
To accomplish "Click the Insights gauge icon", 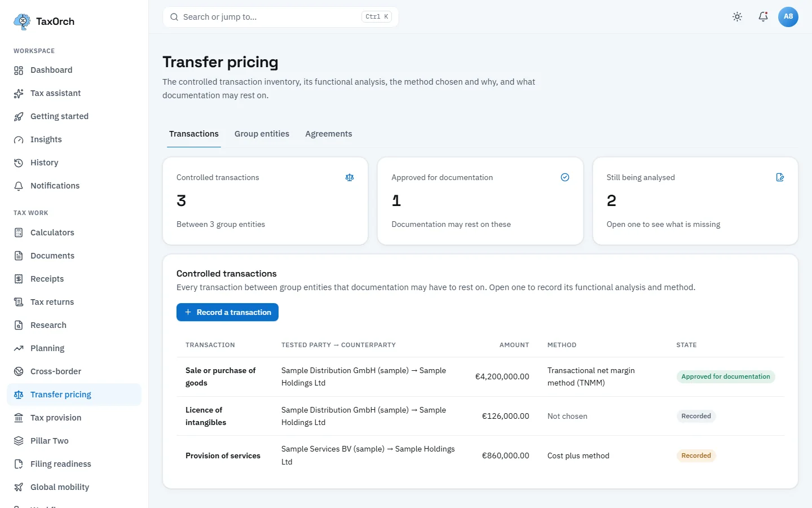I will coord(19,140).
